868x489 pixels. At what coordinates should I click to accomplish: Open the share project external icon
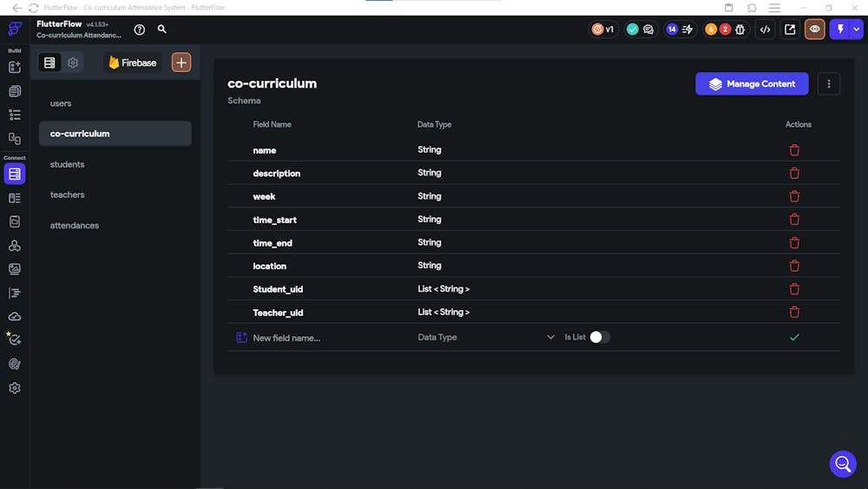790,30
